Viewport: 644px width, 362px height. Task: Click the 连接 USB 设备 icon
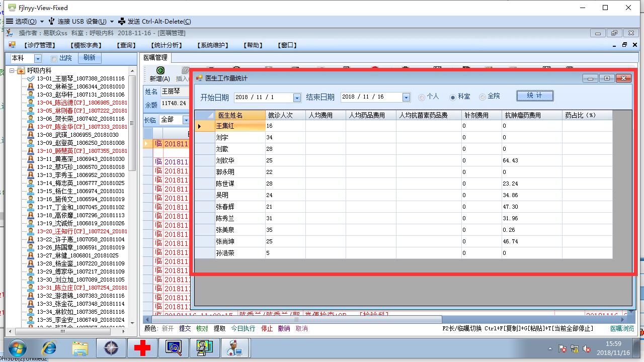(x=51, y=22)
